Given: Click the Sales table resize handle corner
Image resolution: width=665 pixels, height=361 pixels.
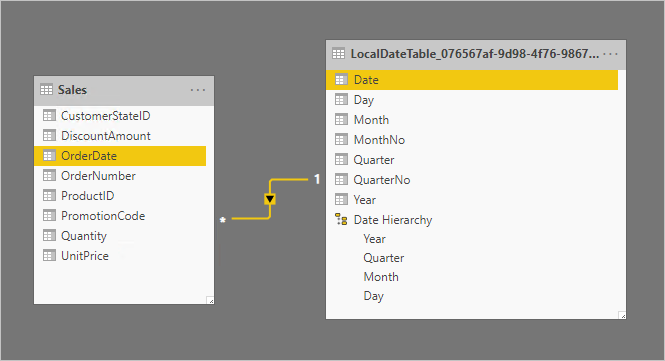Looking at the screenshot, I should [210, 300].
